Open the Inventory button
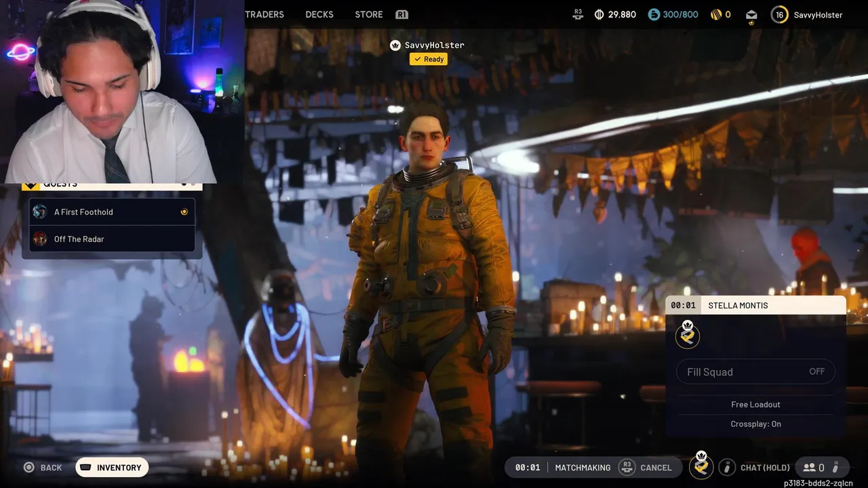This screenshot has height=488, width=868. [x=112, y=467]
